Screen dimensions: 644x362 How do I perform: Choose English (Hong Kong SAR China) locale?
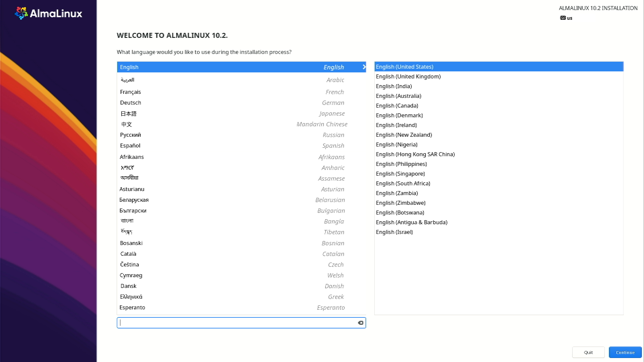(499, 154)
